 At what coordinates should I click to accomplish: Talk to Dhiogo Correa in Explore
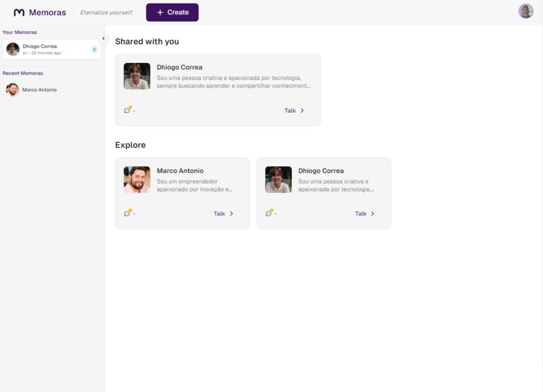point(365,213)
